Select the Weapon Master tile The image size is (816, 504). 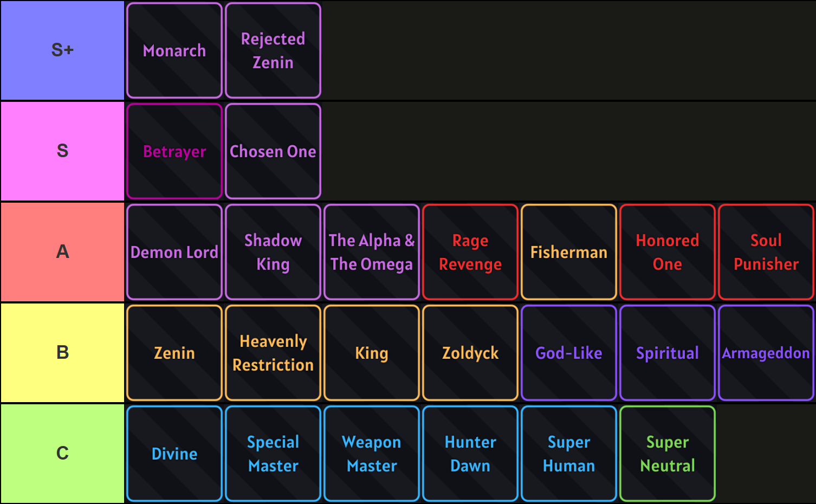click(372, 454)
